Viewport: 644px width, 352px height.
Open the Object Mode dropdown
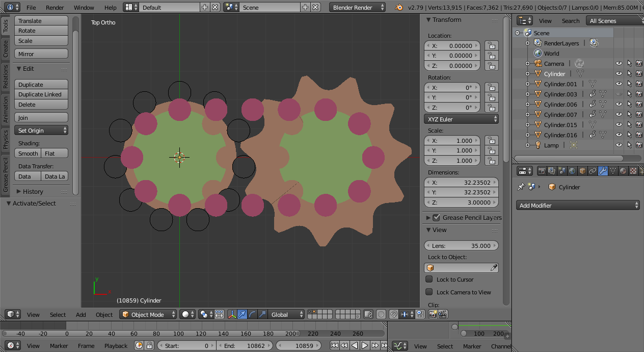click(148, 314)
